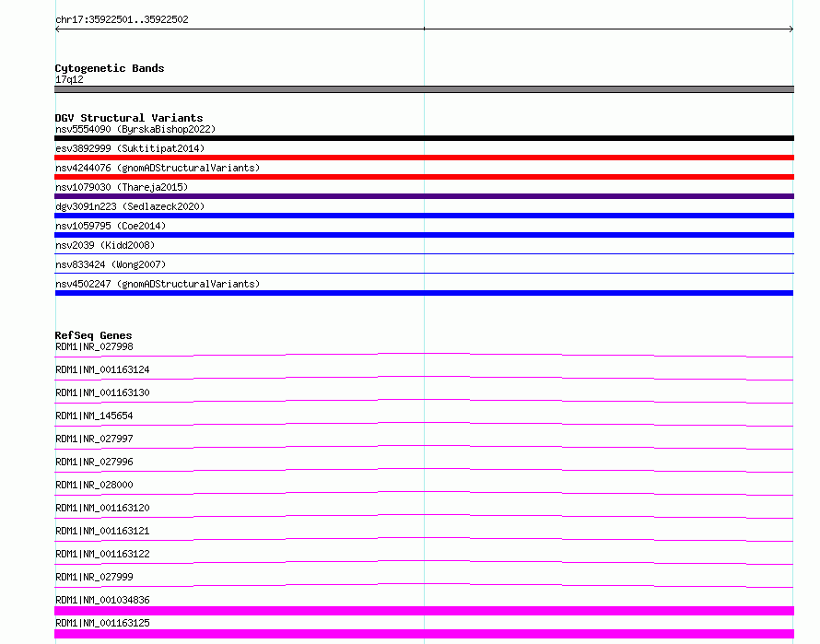Click the blue nsv4502247 variant bar
Viewport: 820px width, 644px height.
point(424,293)
